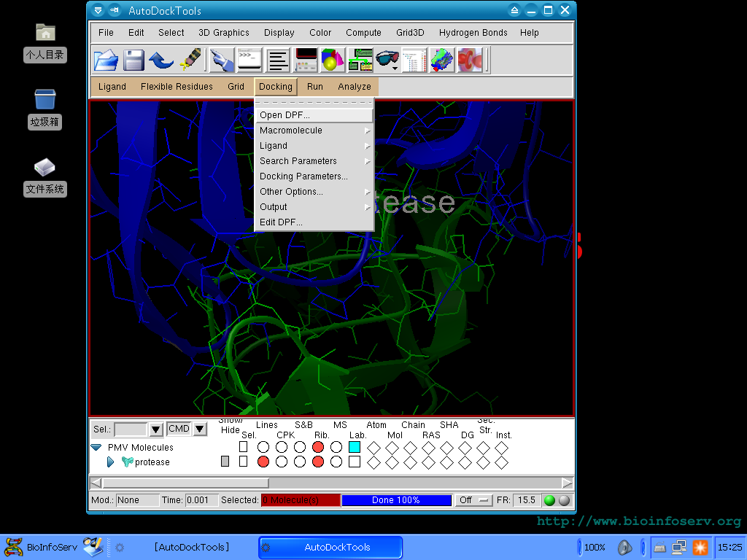Expand the Other Options... submenu

pyautogui.click(x=314, y=192)
